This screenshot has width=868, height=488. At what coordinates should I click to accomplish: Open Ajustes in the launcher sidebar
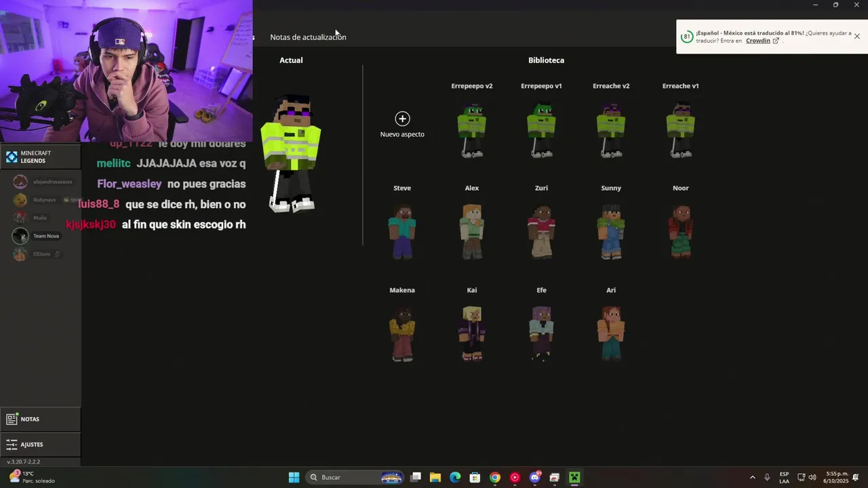pyautogui.click(x=40, y=445)
